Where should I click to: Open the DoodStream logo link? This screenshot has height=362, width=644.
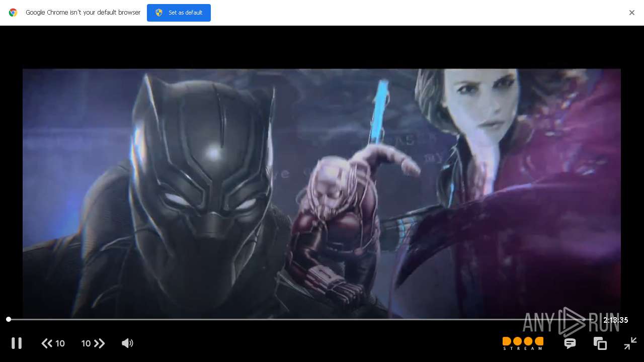[x=523, y=343]
